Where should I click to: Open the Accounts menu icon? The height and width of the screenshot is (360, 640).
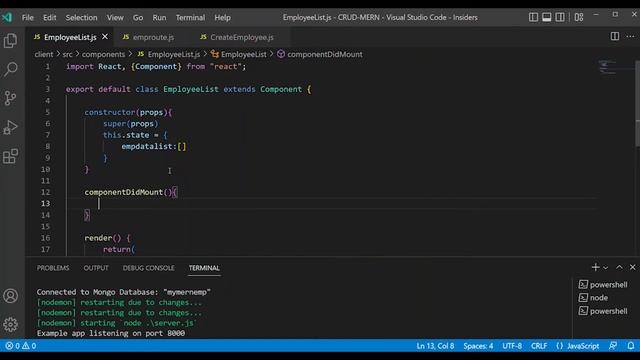tap(11, 296)
